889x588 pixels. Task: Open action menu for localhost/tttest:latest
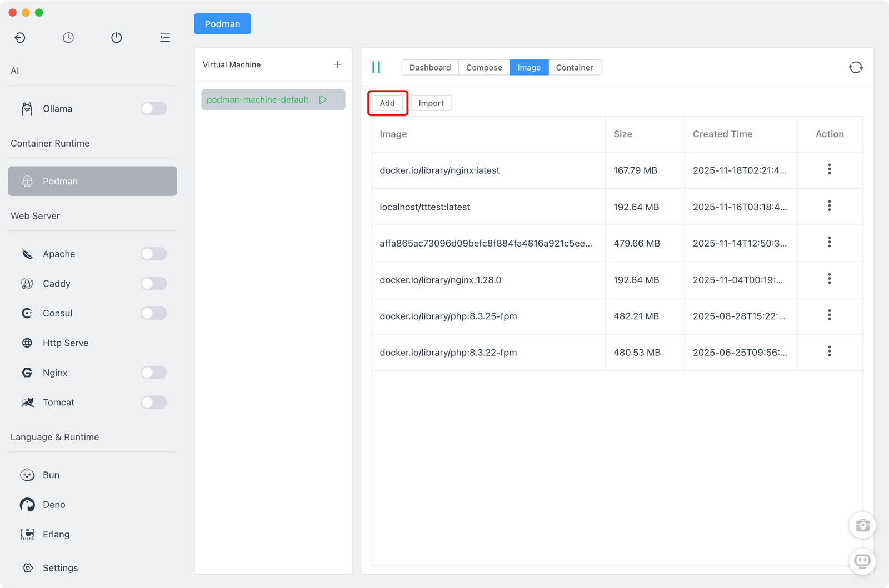829,206
